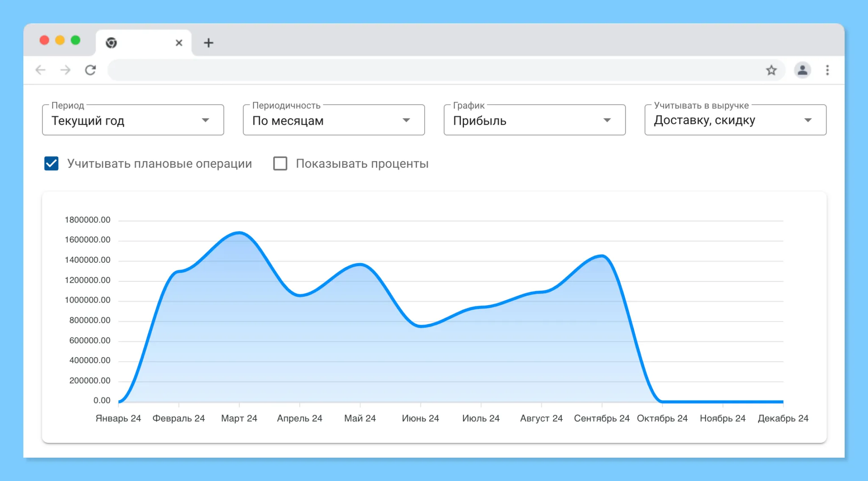Click the 'Май 24' axis label

click(x=360, y=418)
